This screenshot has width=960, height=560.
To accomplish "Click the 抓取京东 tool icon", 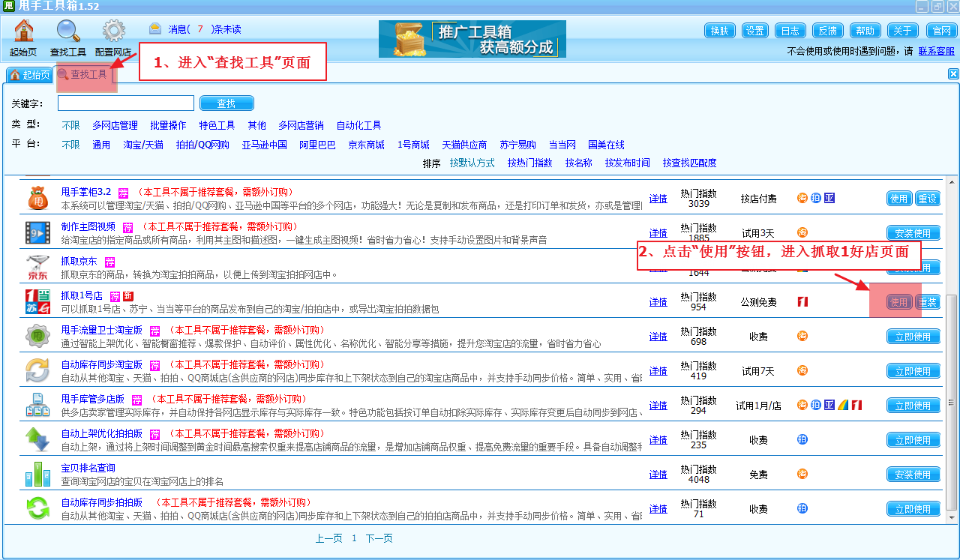I will click(x=37, y=268).
